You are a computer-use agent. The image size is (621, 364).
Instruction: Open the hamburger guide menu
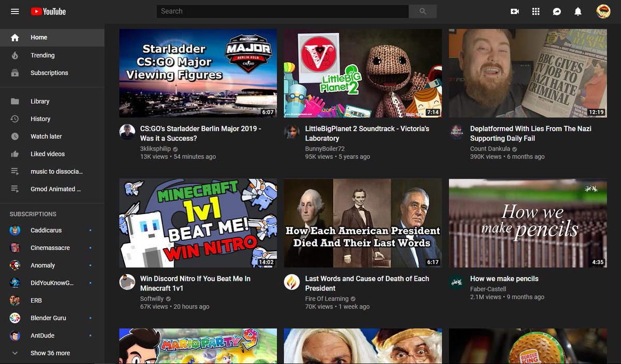(15, 11)
